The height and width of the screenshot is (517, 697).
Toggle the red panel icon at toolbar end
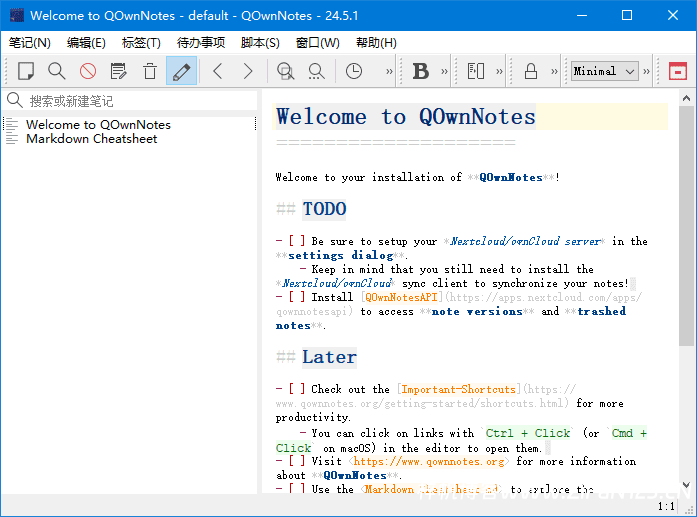coord(677,71)
